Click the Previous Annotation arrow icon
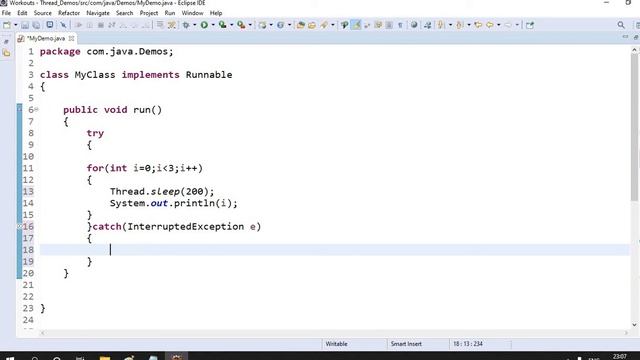Image resolution: width=640 pixels, height=360 pixels. click(x=460, y=25)
